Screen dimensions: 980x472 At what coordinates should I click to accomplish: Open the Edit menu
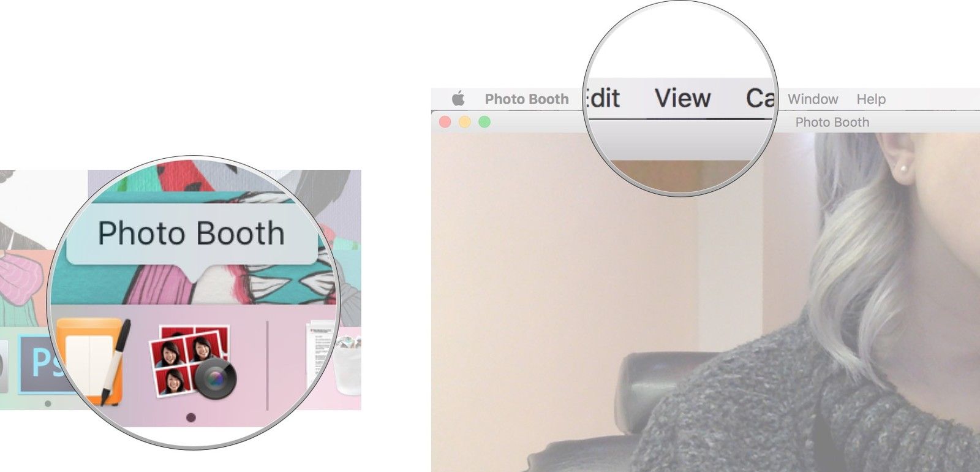click(603, 98)
